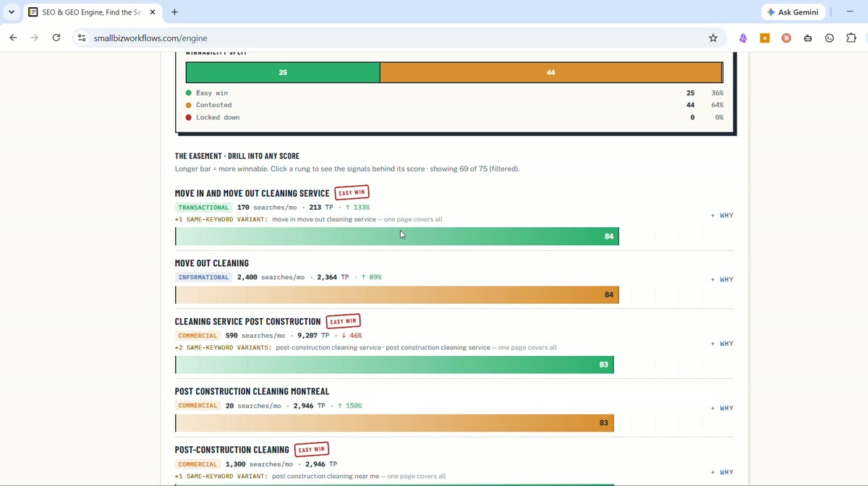Click the Post Construction Cleaning Montreal heading
Viewport: 868px width, 486px height.
coord(252,391)
